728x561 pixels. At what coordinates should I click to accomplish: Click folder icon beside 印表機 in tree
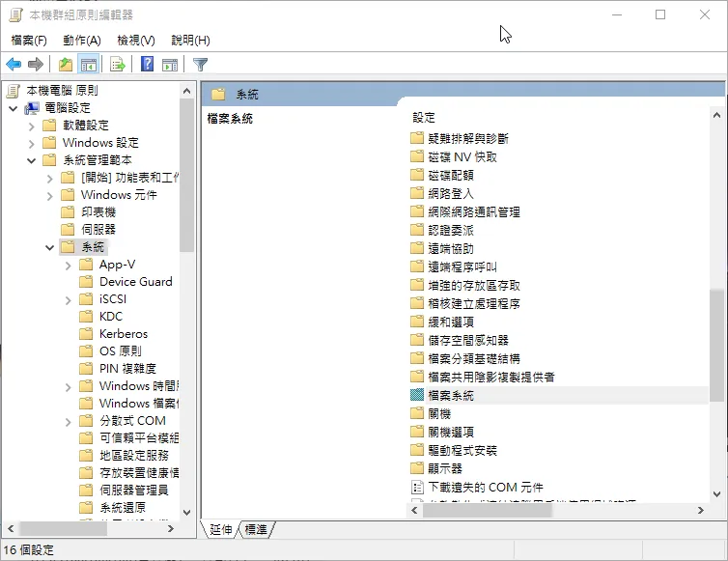click(x=68, y=212)
